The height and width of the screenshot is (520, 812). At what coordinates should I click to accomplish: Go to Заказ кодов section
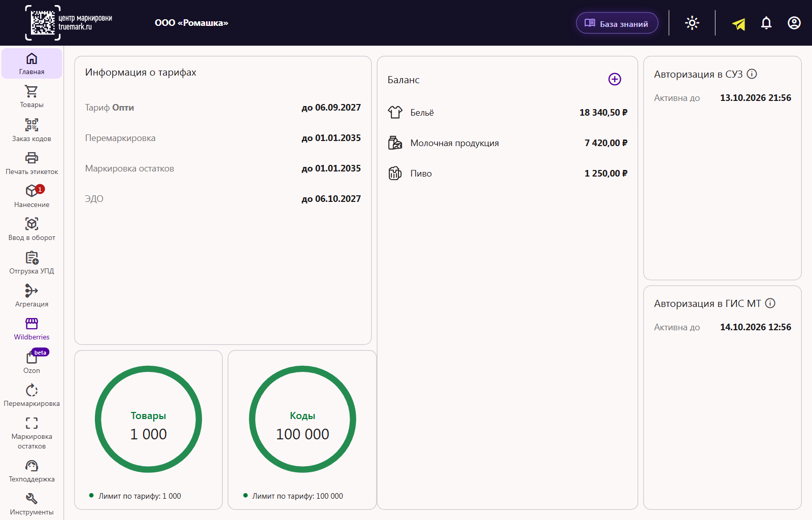tap(31, 130)
